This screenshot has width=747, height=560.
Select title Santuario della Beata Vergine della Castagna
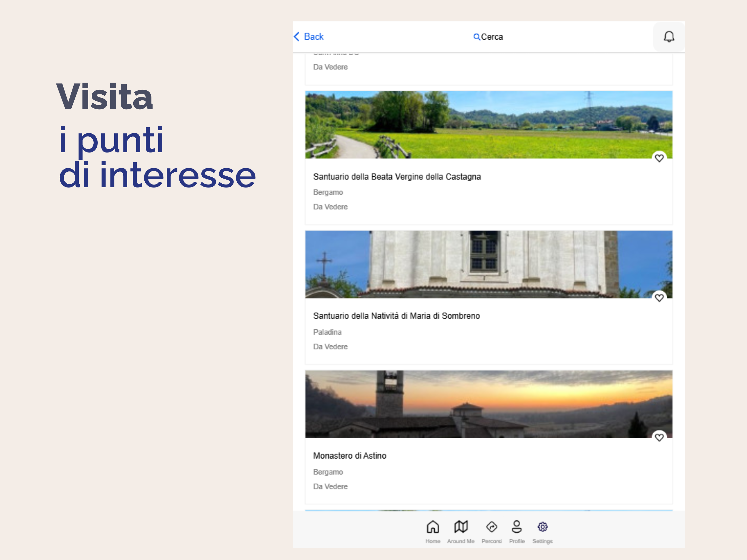click(397, 177)
